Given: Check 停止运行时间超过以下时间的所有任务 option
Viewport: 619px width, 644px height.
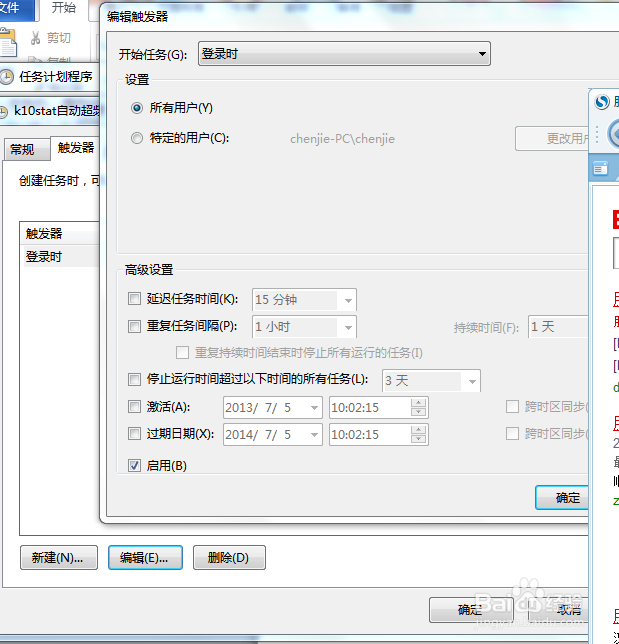Looking at the screenshot, I should (134, 379).
